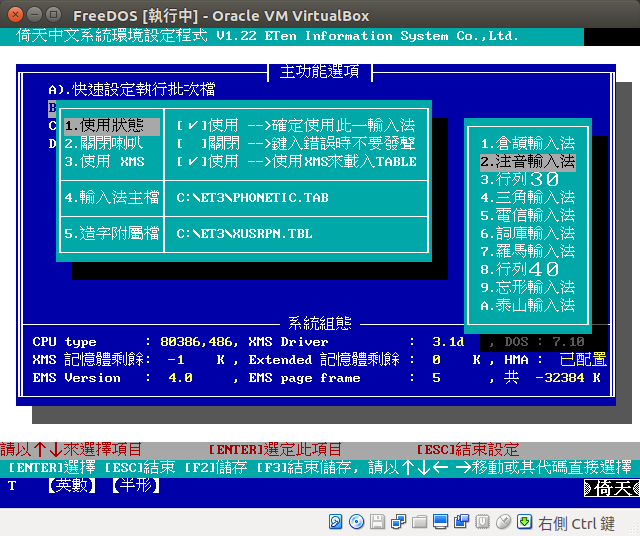Click the EMS Version value 4.0

point(180,378)
